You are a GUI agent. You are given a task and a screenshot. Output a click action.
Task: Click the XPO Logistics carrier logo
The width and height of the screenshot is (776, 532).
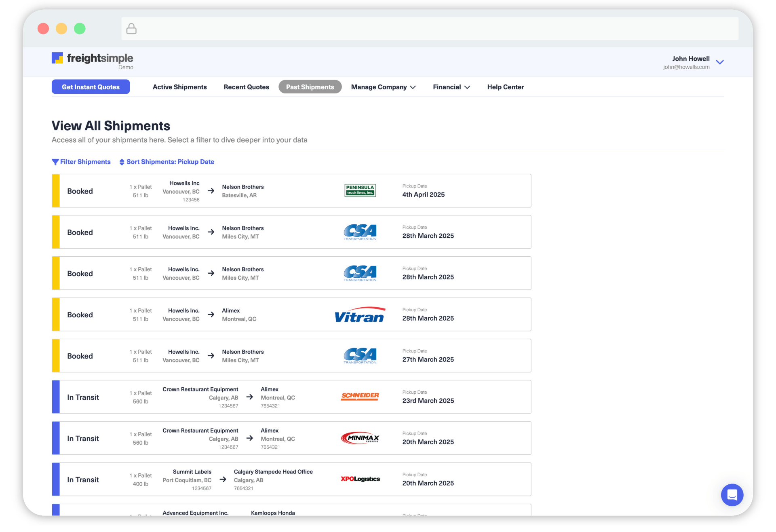(360, 479)
